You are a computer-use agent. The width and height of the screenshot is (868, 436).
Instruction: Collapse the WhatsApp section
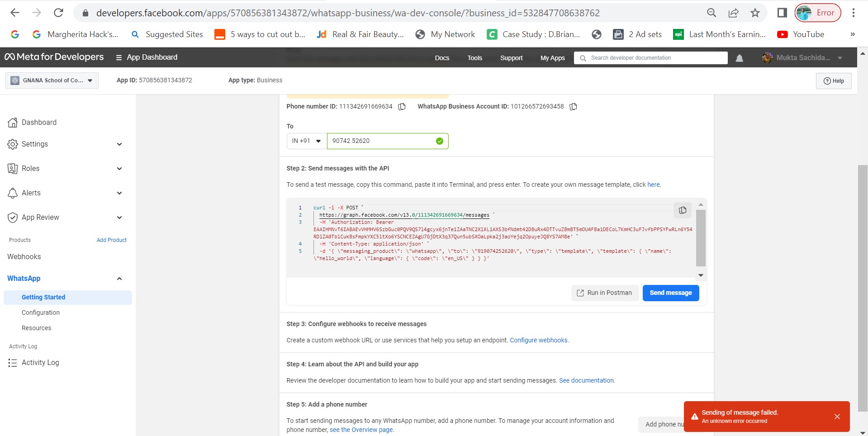(119, 279)
